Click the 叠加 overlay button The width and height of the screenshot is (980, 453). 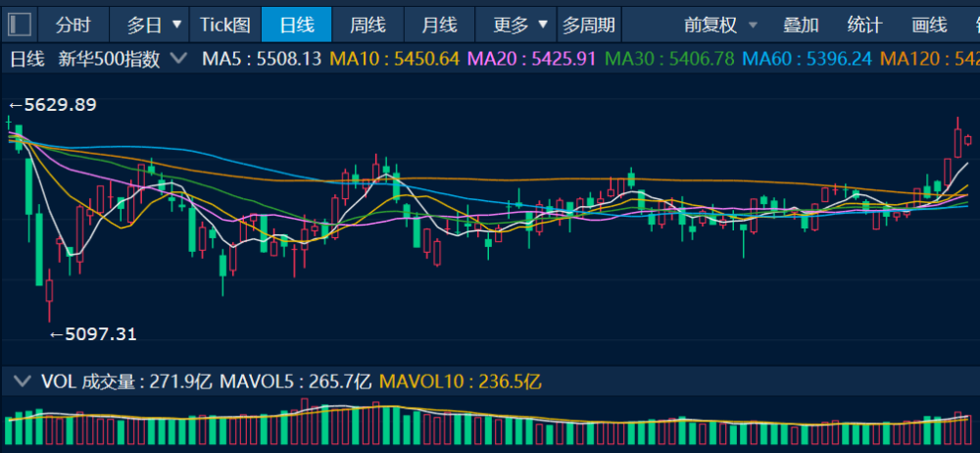pyautogui.click(x=801, y=25)
